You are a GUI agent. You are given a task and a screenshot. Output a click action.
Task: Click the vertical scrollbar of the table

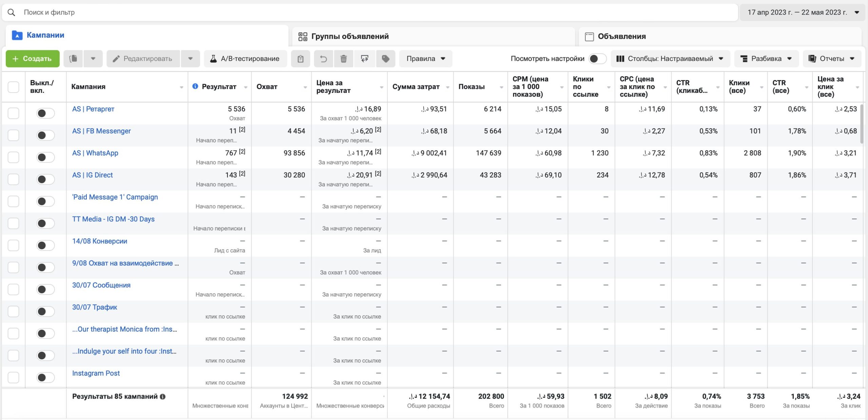(862, 124)
